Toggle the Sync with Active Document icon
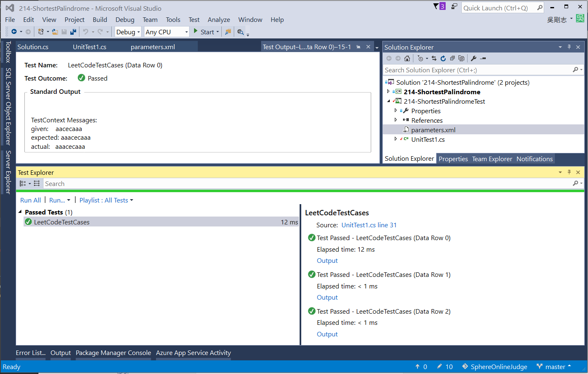The width and height of the screenshot is (588, 374). 434,58
